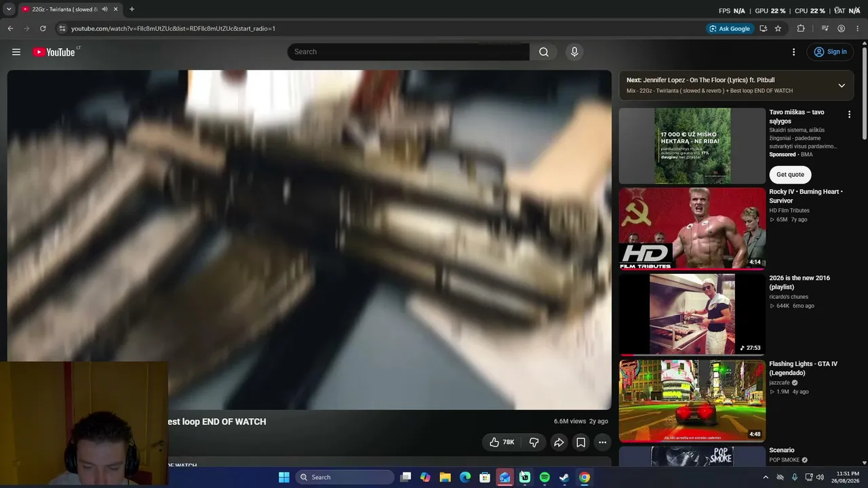Open Steam from the taskbar
This screenshot has width=868, height=488.
tap(564, 477)
